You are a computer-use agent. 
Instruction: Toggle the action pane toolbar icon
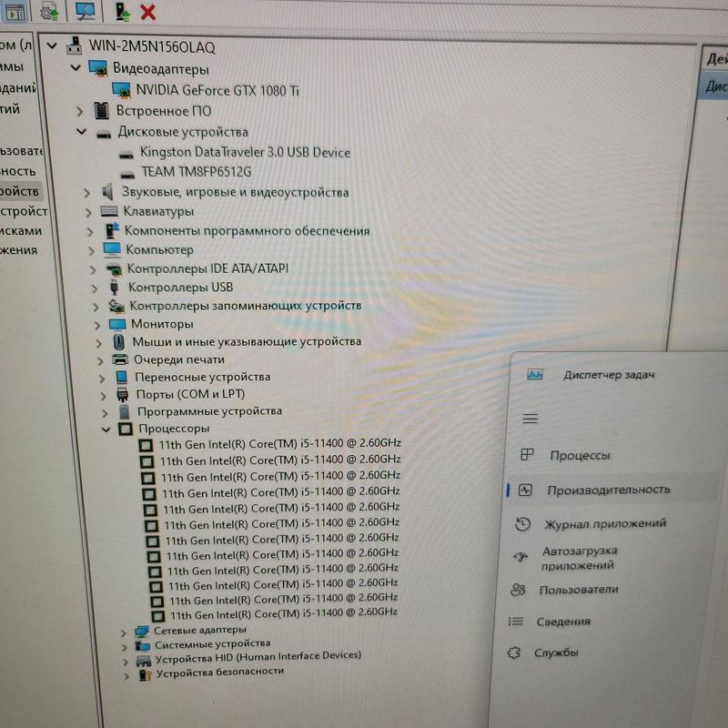(x=15, y=11)
